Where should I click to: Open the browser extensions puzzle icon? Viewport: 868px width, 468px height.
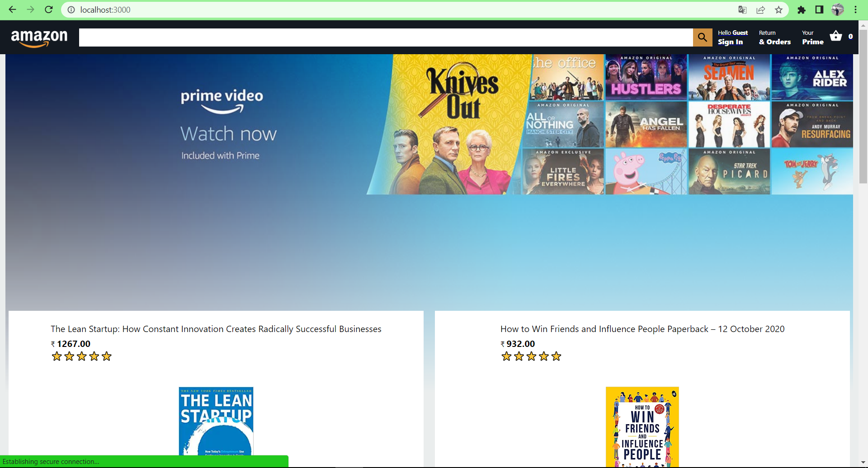coord(802,9)
